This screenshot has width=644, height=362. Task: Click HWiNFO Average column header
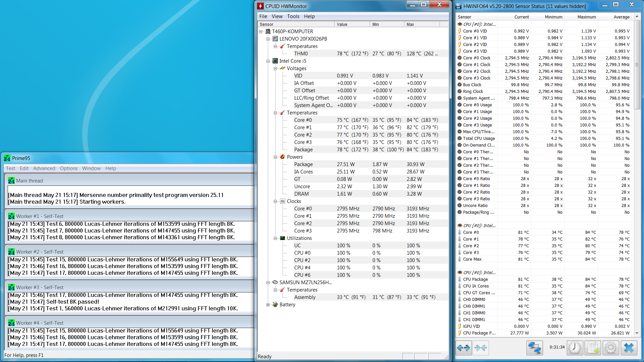(615, 17)
